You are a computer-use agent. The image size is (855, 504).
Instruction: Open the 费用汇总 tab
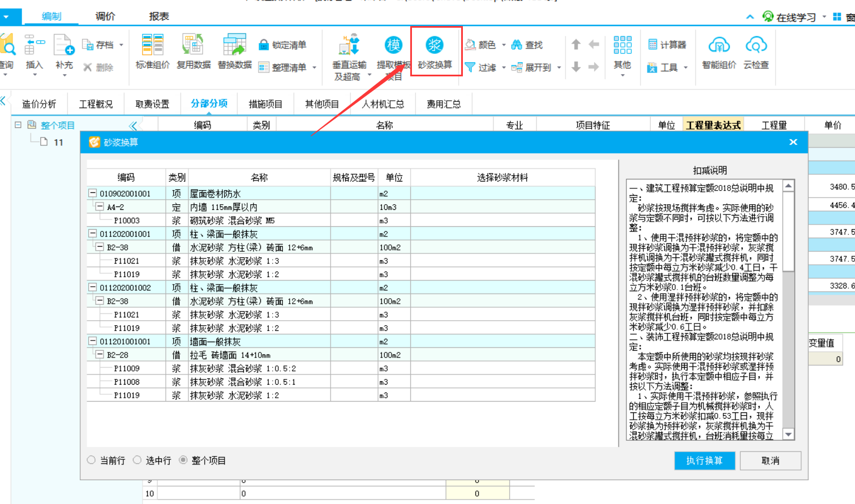(x=444, y=104)
